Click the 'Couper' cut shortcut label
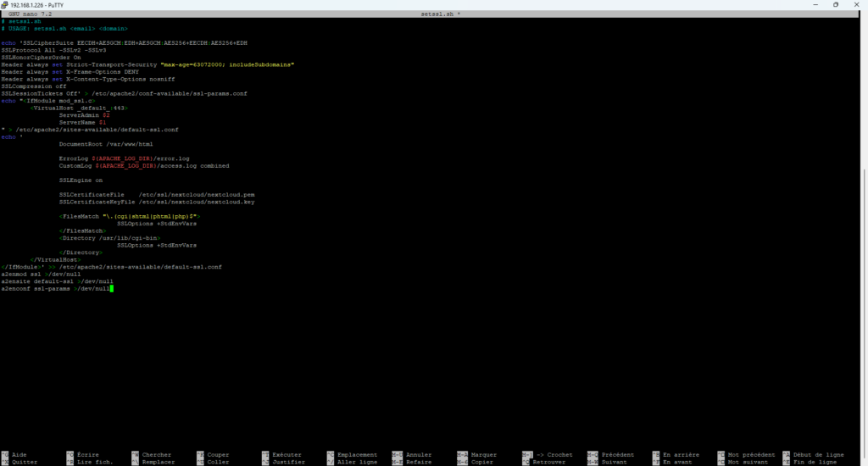The image size is (868, 466). click(x=218, y=455)
